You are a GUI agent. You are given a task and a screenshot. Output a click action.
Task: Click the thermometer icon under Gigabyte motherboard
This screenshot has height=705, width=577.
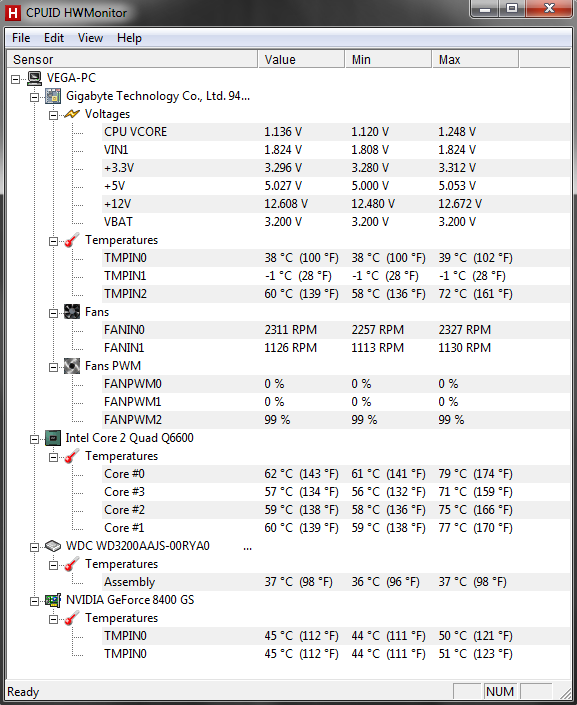click(72, 240)
